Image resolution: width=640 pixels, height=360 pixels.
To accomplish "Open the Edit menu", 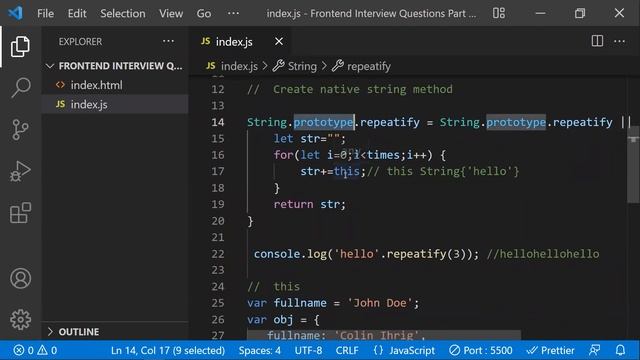I will [77, 13].
